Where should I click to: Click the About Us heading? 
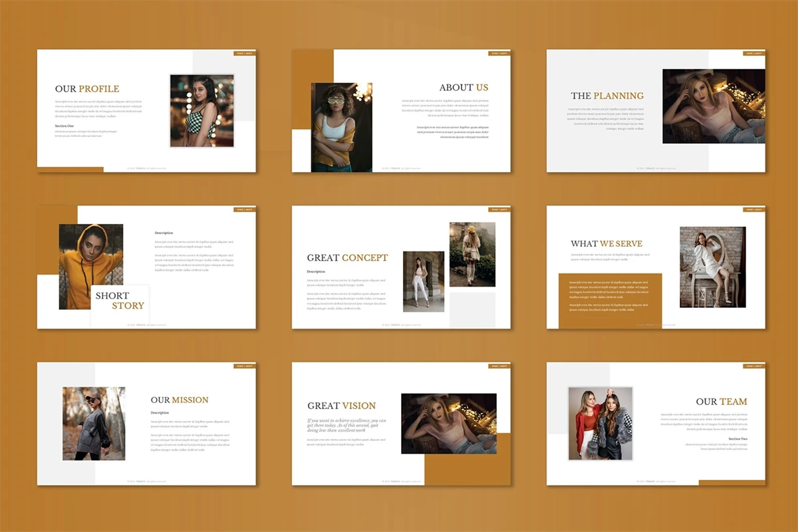coord(464,87)
